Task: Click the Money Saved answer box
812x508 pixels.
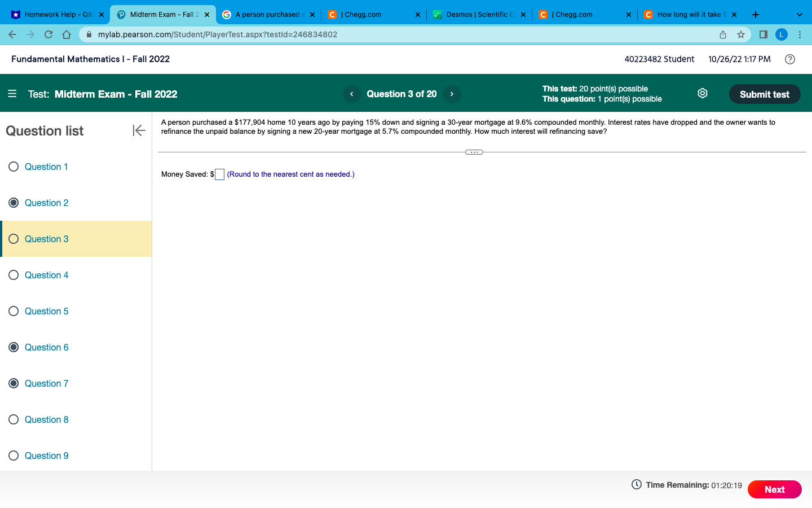Action: pyautogui.click(x=219, y=174)
